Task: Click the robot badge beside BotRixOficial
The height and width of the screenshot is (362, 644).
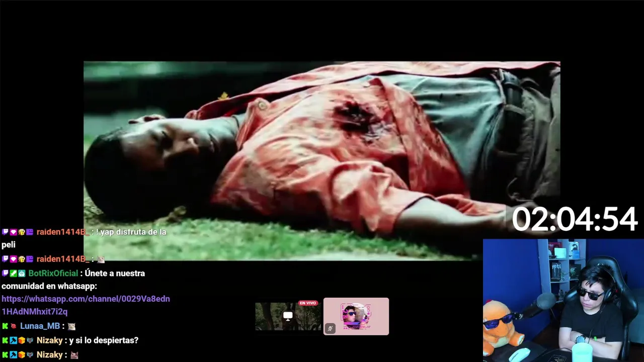Action: coord(22,274)
